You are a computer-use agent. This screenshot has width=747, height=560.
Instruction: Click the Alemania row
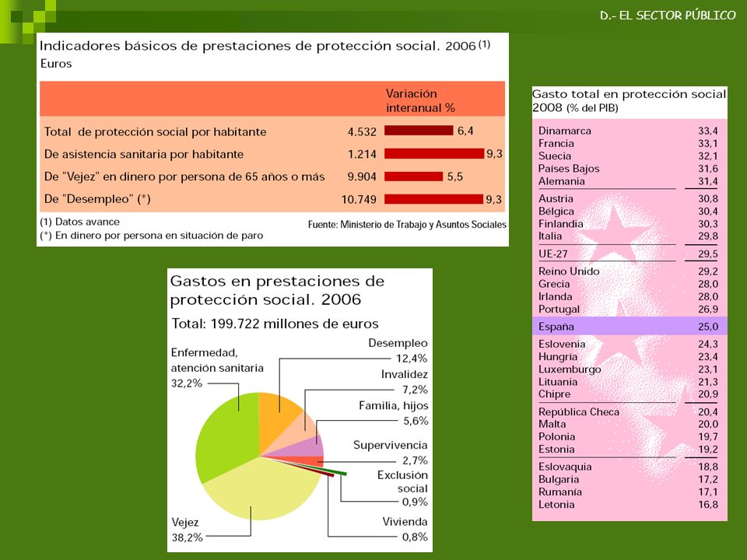[x=628, y=181]
